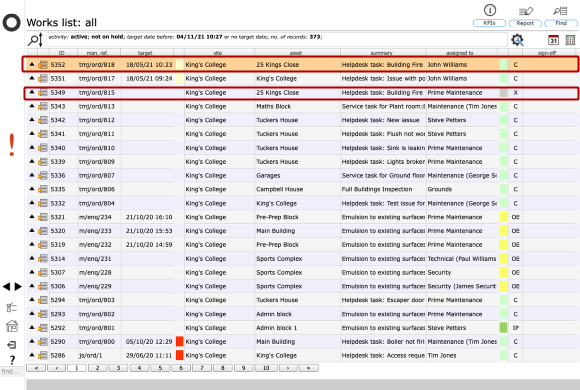Go to page 5
The width and height of the screenshot is (580, 390).
(x=160, y=368)
